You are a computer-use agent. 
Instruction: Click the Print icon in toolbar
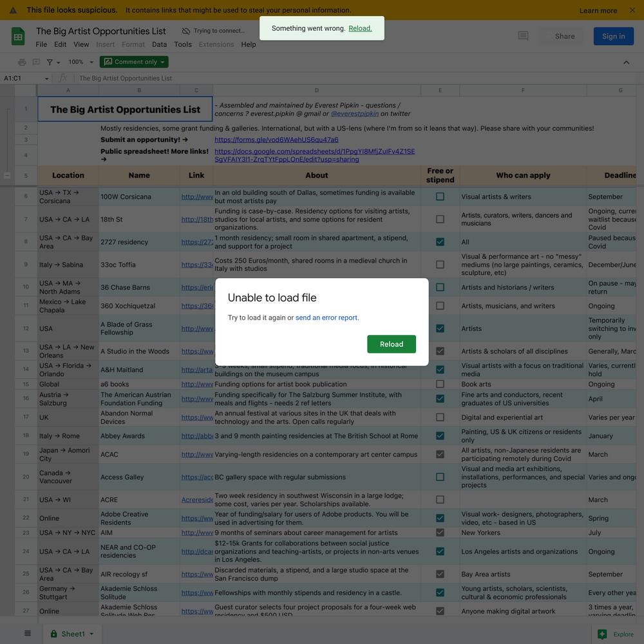tap(22, 62)
